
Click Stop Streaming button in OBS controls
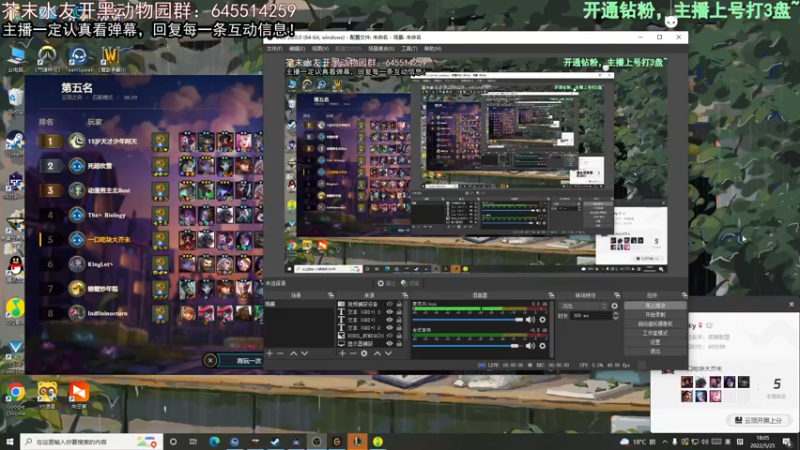click(655, 306)
